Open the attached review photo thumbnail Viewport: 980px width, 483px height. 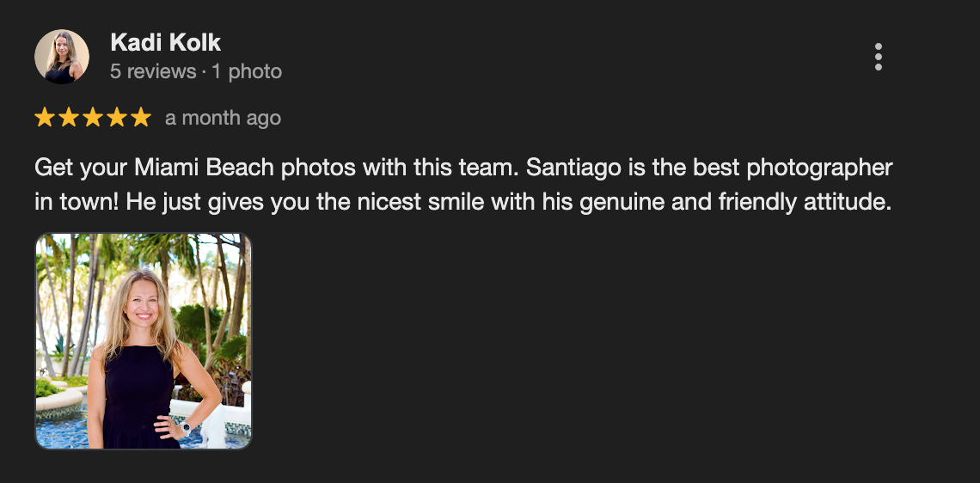(144, 341)
